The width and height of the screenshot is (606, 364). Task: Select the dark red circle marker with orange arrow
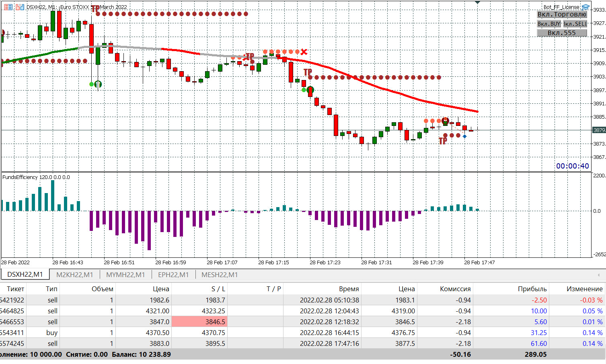tap(445, 121)
